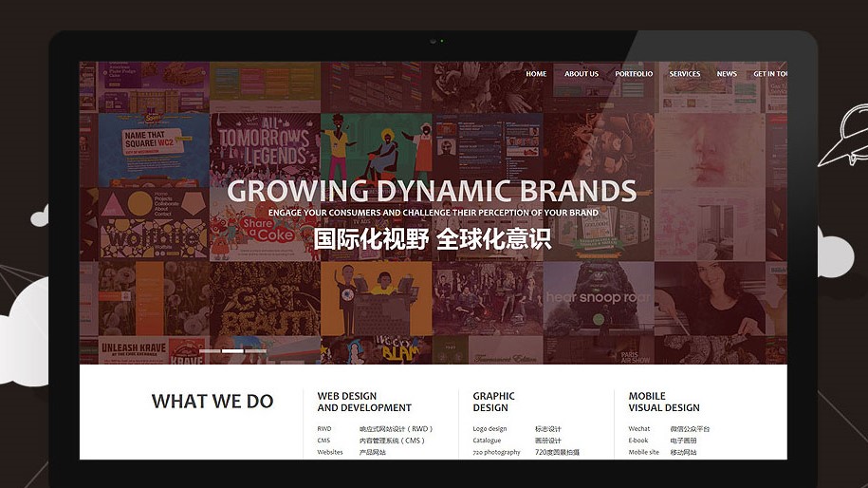Open WEB DESIGN AND DEVELOPMENT heading
Image resolution: width=868 pixels, height=488 pixels.
pyautogui.click(x=364, y=402)
